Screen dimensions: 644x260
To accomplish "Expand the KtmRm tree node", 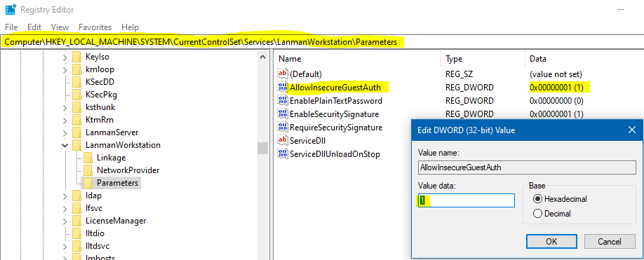I will coord(65,120).
